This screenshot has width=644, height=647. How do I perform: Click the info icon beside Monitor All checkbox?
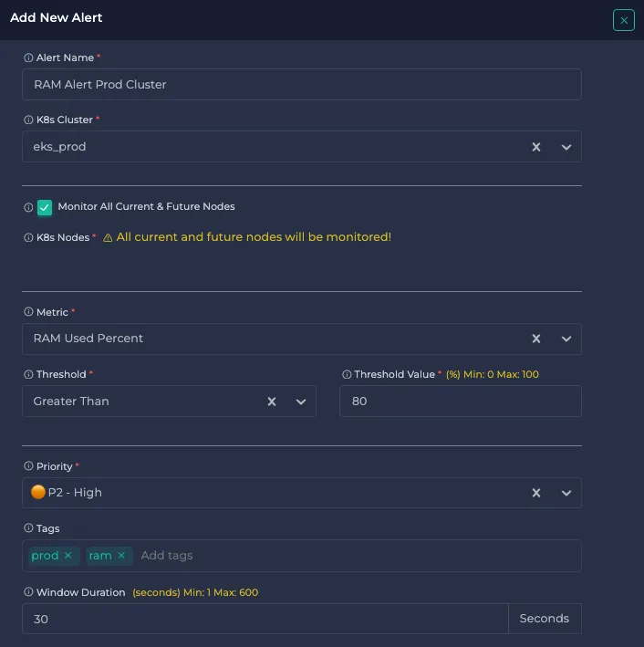click(x=28, y=207)
